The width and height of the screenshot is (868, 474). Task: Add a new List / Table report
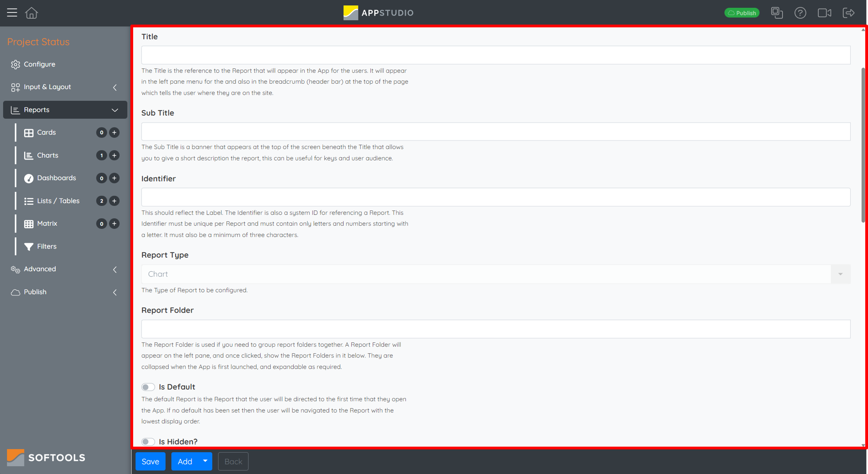click(114, 201)
